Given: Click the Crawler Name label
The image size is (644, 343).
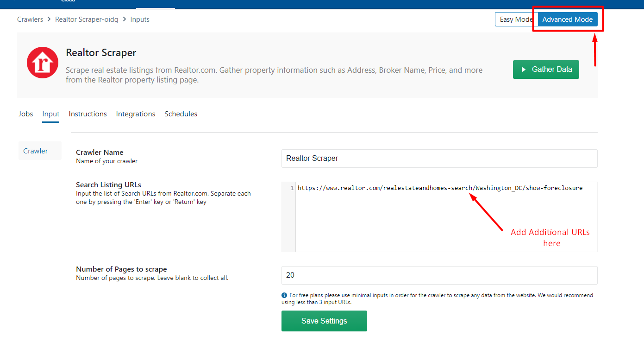Looking at the screenshot, I should click(100, 152).
